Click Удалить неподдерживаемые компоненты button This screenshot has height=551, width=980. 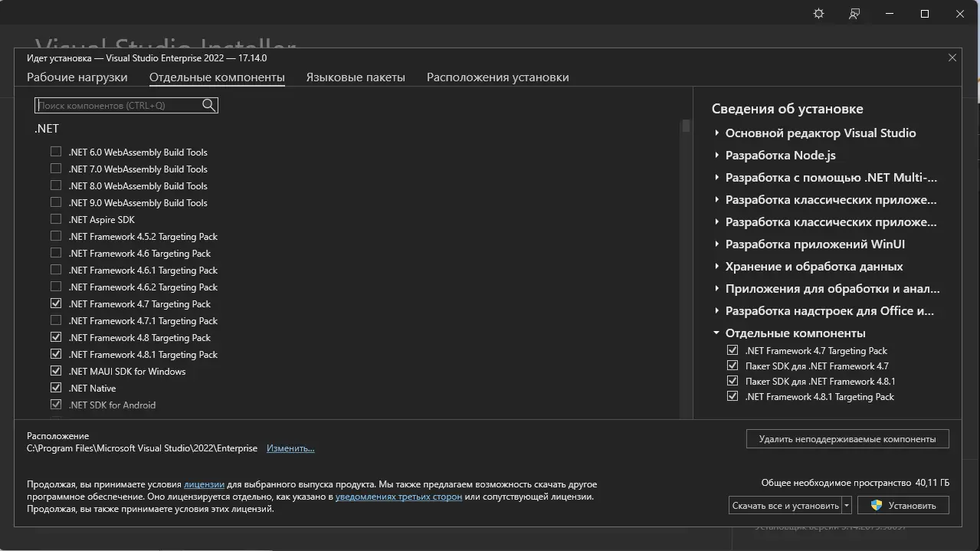tap(847, 439)
